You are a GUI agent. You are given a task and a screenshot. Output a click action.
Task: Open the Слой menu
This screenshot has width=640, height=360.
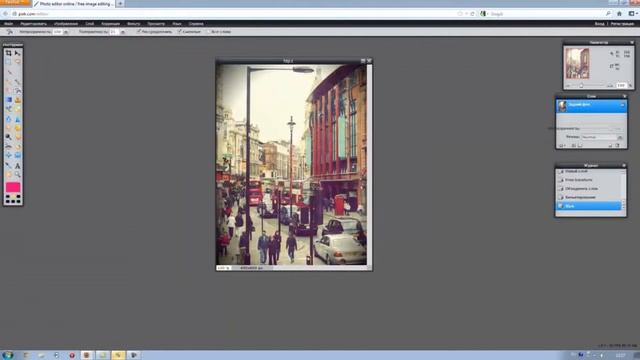(90, 24)
